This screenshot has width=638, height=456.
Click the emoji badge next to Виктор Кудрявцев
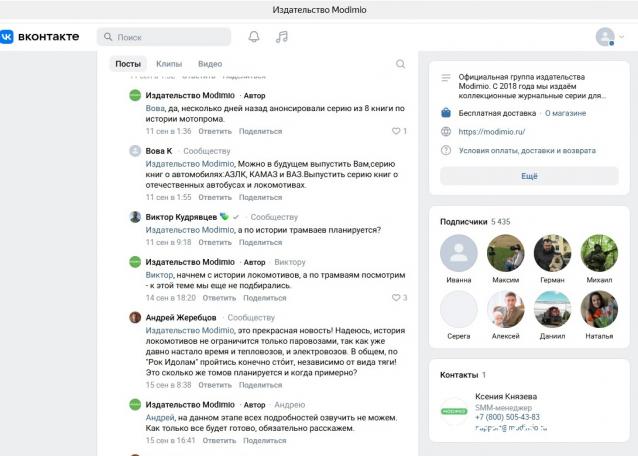pos(224,217)
